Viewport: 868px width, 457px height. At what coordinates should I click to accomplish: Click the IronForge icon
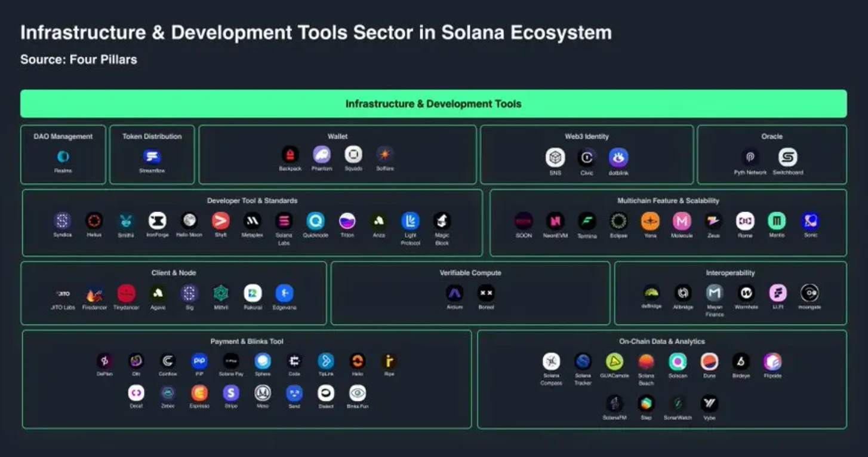tap(158, 221)
